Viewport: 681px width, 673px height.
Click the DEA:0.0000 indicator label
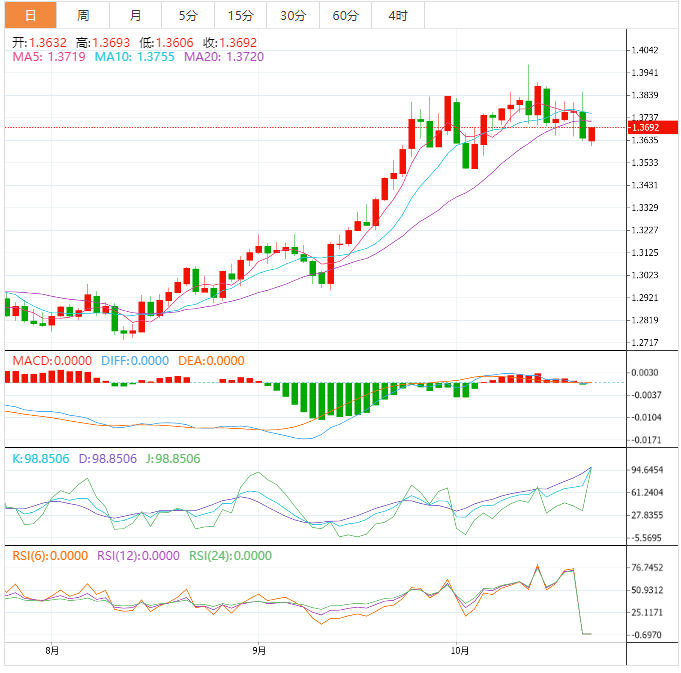tap(211, 361)
